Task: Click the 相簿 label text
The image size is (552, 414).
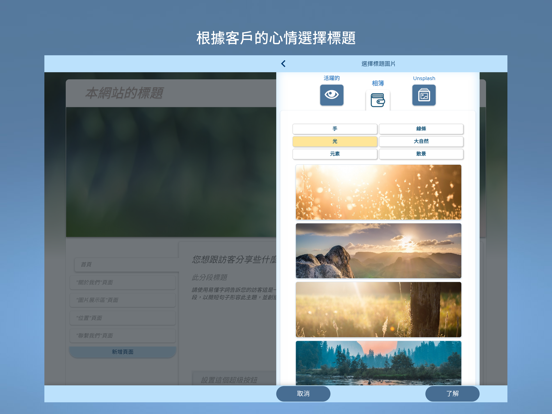Action: click(x=378, y=83)
